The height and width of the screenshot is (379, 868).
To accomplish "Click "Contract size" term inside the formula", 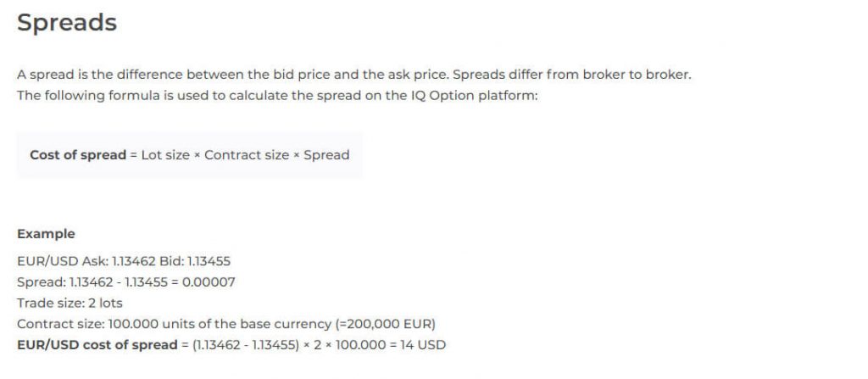I will tap(247, 155).
